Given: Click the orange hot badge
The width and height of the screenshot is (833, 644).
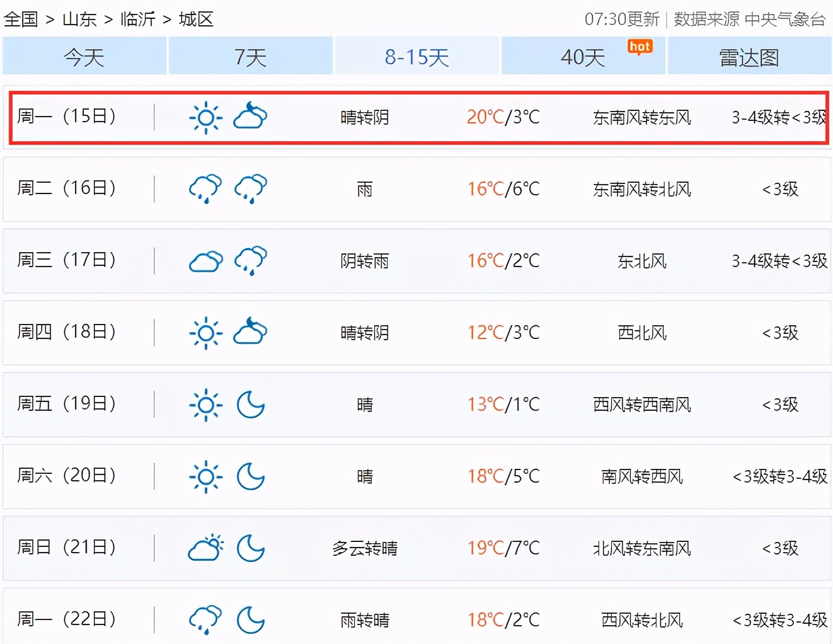Looking at the screenshot, I should pos(640,47).
